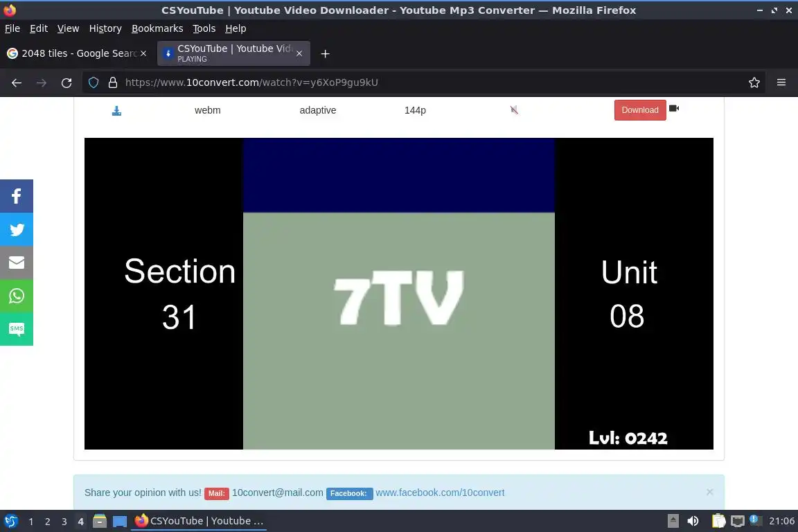The width and height of the screenshot is (798, 532).
Task: Open www.facebook.com/10convert link
Action: (440, 493)
